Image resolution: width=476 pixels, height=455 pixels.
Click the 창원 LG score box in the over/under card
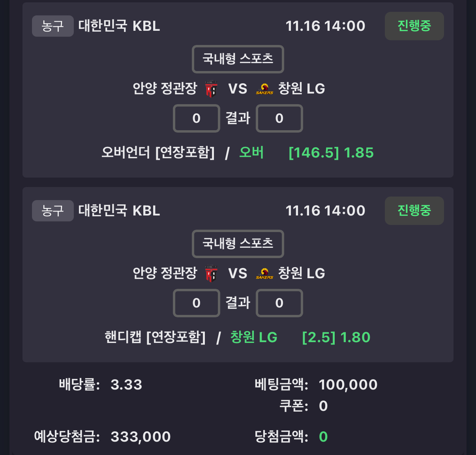pos(279,118)
